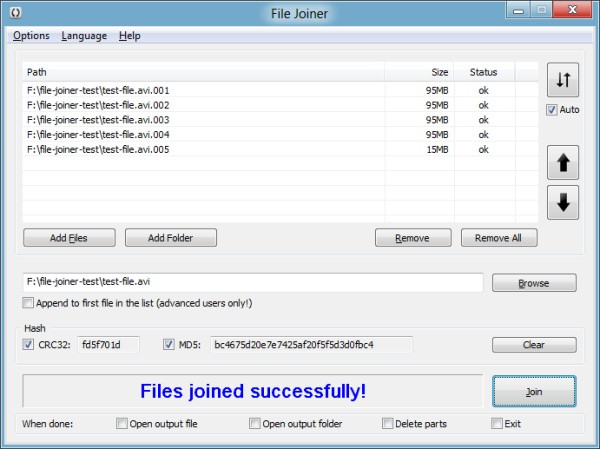Enable Append to first file in the list
The height and width of the screenshot is (449, 600).
[28, 303]
